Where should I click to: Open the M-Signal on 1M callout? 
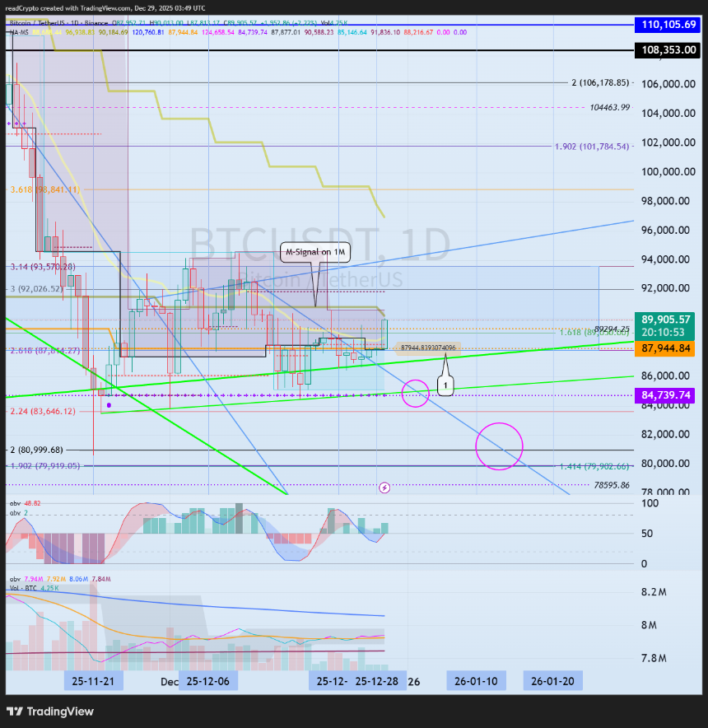[x=315, y=252]
